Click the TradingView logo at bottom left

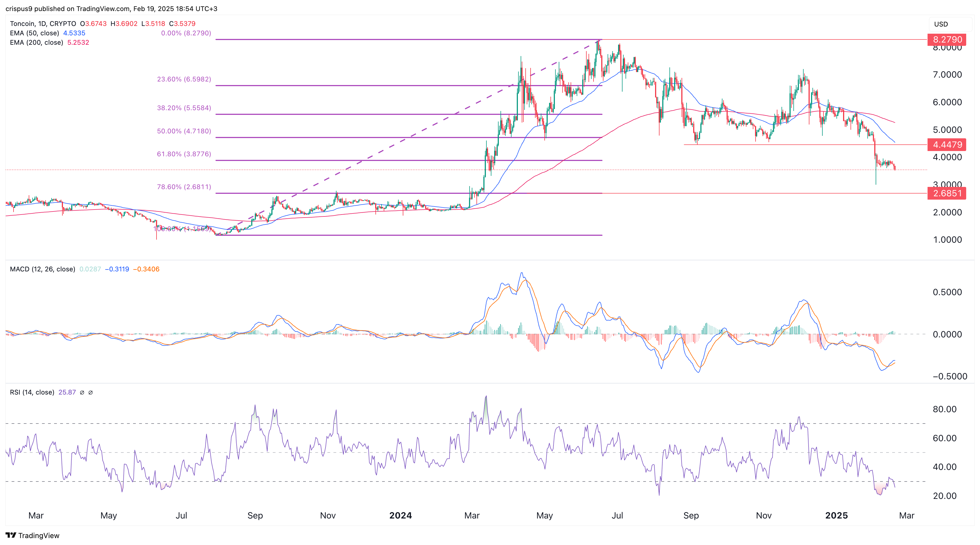point(33,535)
